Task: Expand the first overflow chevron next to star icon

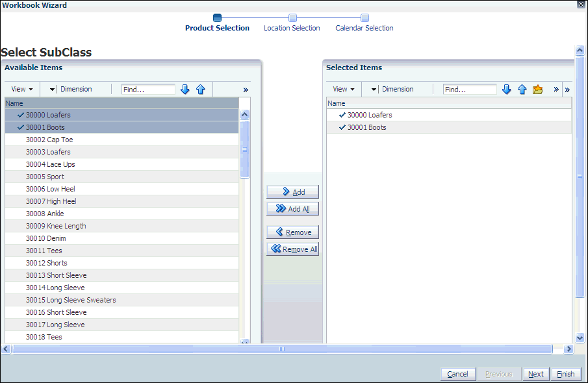Action: (x=556, y=89)
